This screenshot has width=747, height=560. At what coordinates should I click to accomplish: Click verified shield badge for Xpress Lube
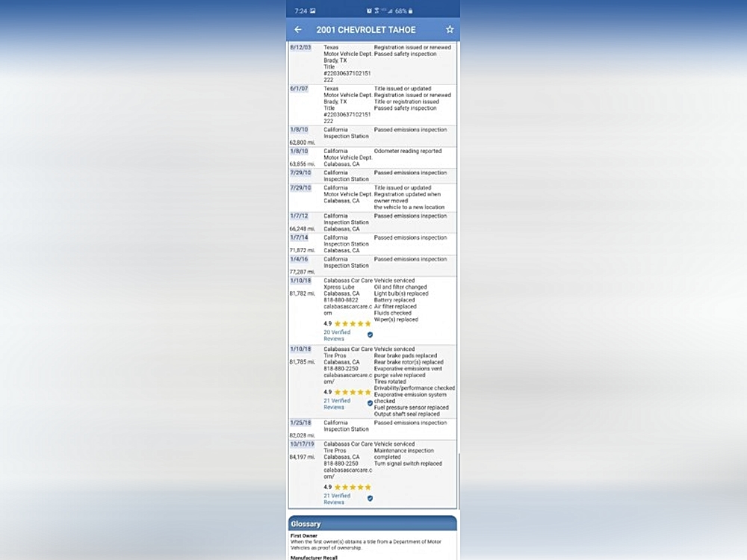tap(370, 335)
